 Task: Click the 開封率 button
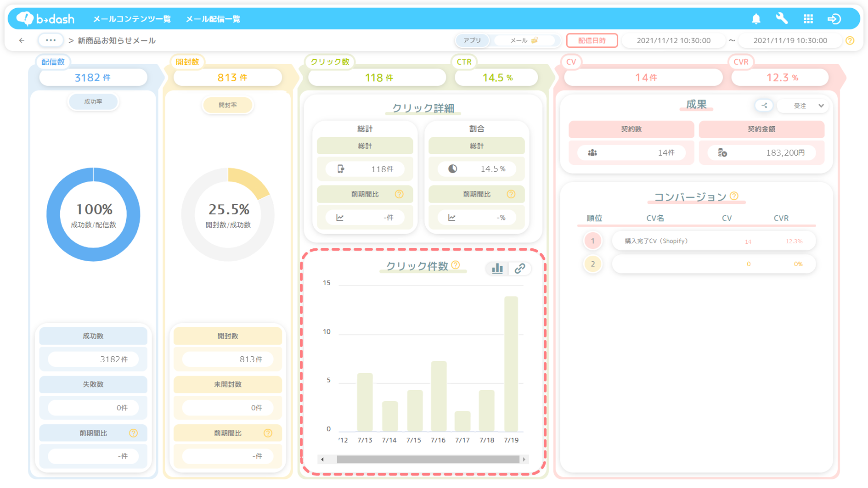tap(228, 105)
